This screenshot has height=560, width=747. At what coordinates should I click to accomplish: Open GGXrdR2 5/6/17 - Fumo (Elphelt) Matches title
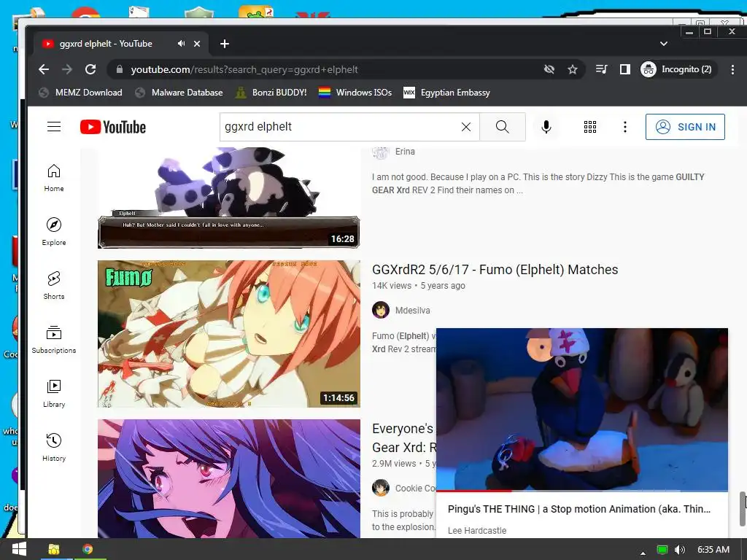click(495, 270)
